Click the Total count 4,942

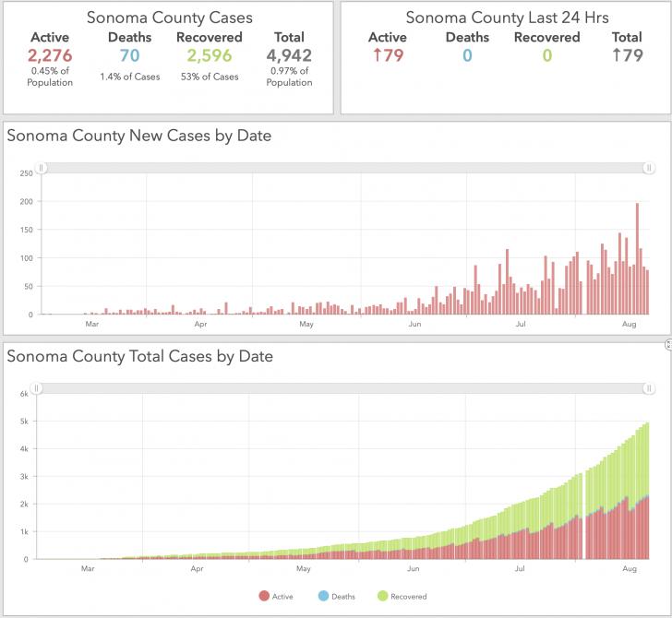[x=289, y=55]
